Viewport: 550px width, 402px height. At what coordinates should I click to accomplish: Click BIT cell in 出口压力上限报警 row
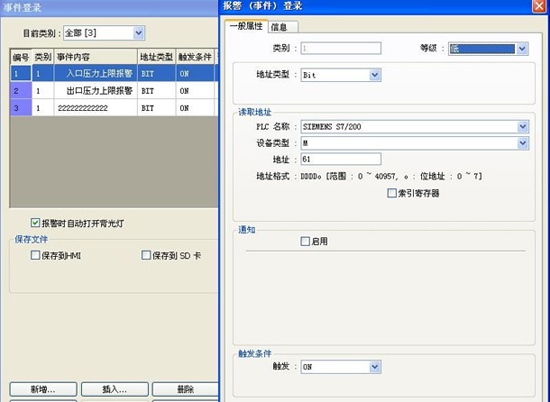156,91
